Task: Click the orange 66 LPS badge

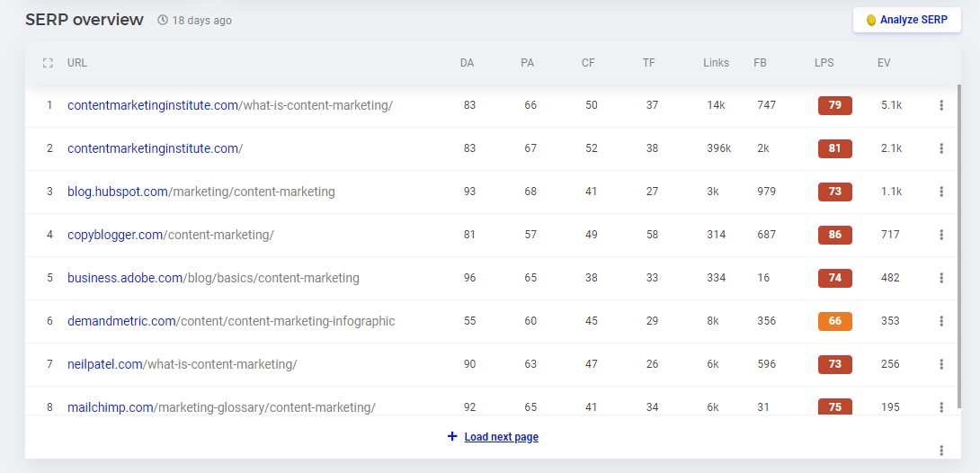Action: pyautogui.click(x=834, y=321)
